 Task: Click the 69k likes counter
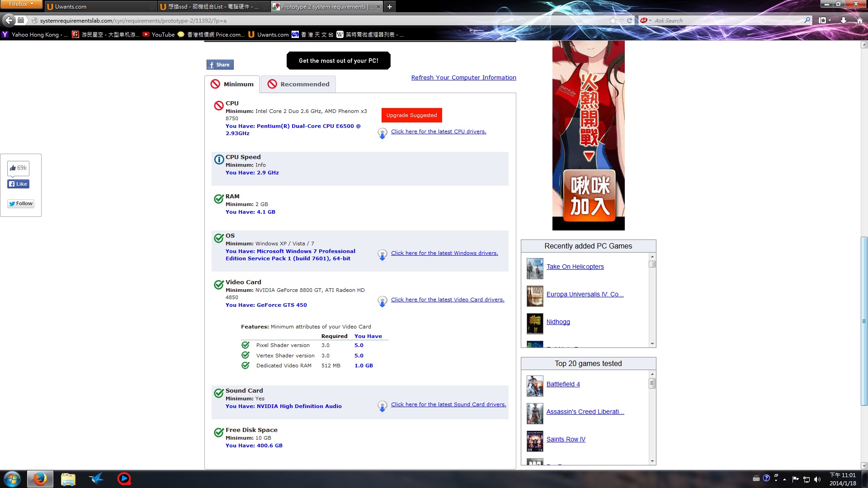(x=19, y=168)
